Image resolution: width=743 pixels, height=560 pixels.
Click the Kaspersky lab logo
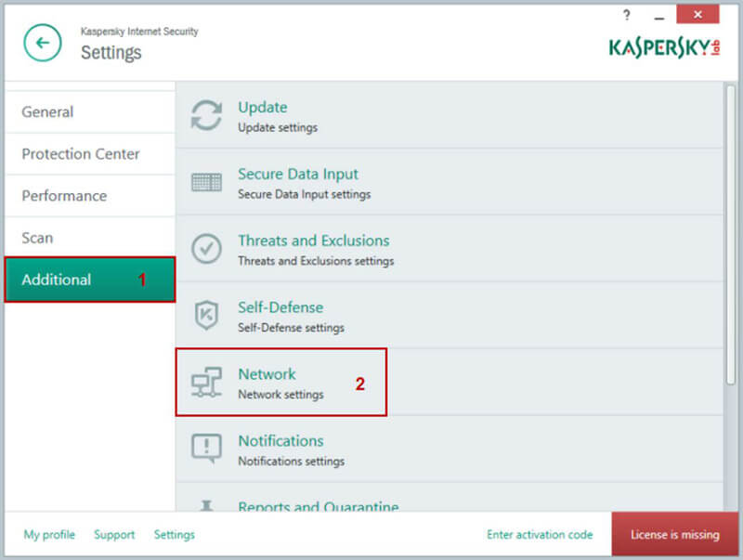[664, 48]
